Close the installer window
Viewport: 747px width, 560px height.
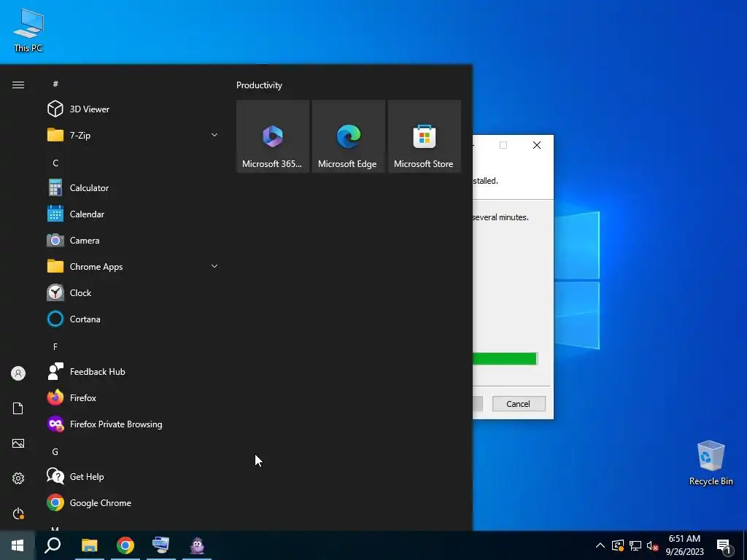pos(537,145)
